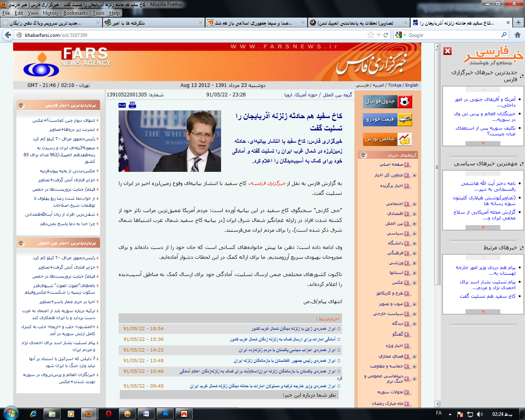Open the صفحه اصلی home category link
Image resolution: width=525 pixels, height=420 pixels.
click(391, 164)
